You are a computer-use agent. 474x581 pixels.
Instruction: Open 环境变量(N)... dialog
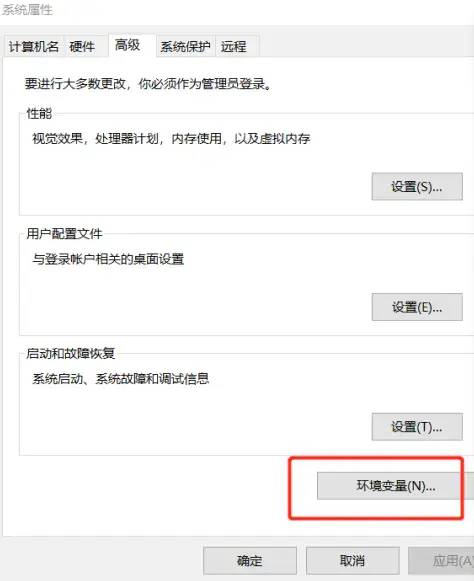tap(395, 486)
